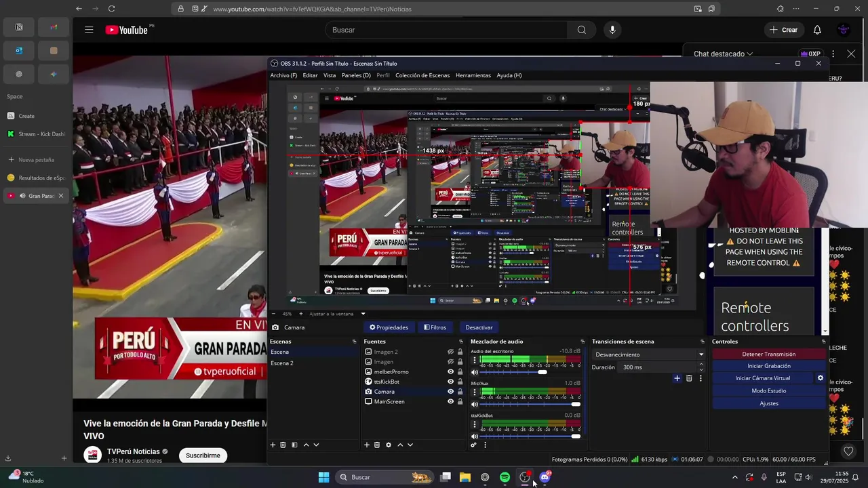The height and width of the screenshot is (488, 868).
Task: Open YouTube notifications bell
Action: coord(817,30)
